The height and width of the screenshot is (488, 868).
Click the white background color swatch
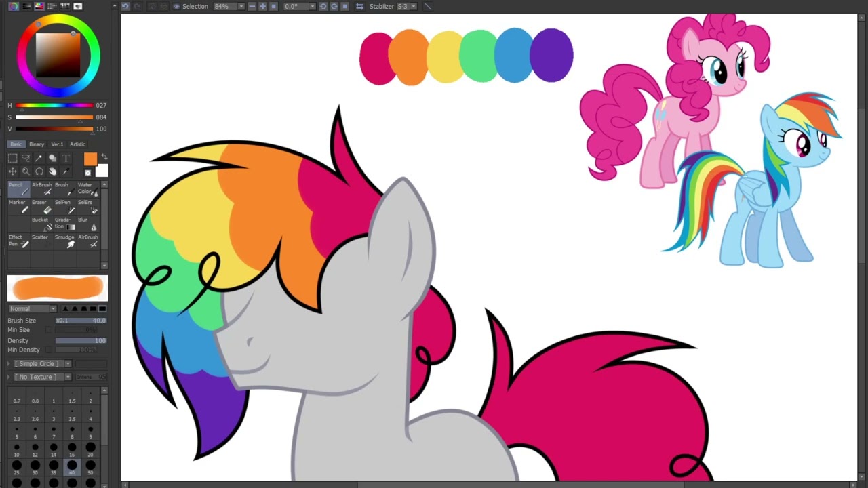click(x=102, y=170)
